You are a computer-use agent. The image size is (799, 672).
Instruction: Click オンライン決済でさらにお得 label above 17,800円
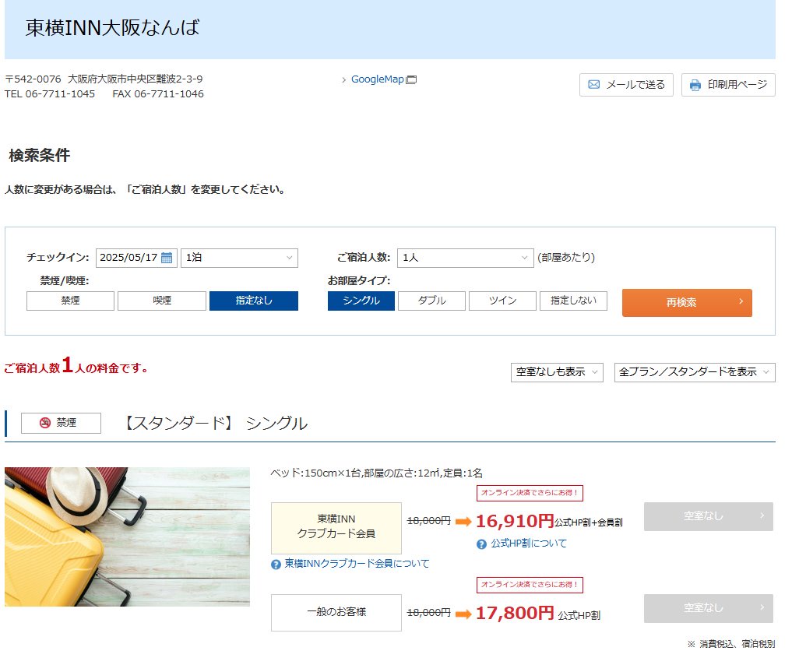[x=530, y=585]
